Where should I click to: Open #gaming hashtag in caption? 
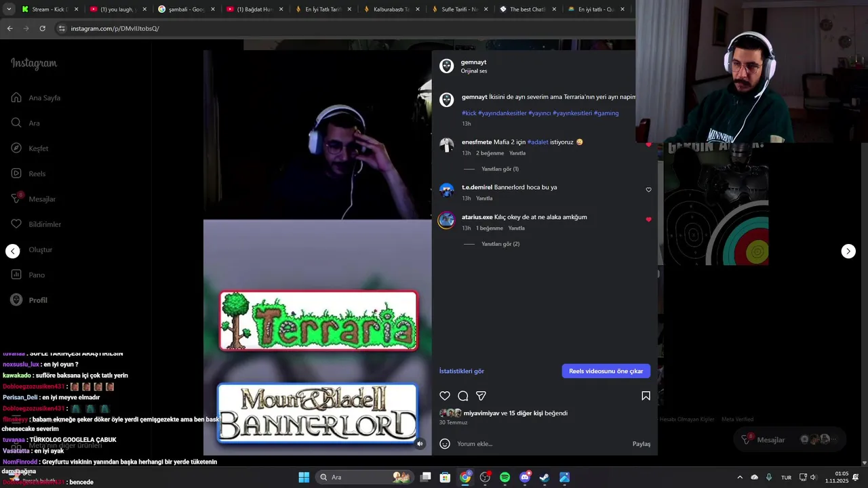(x=606, y=113)
